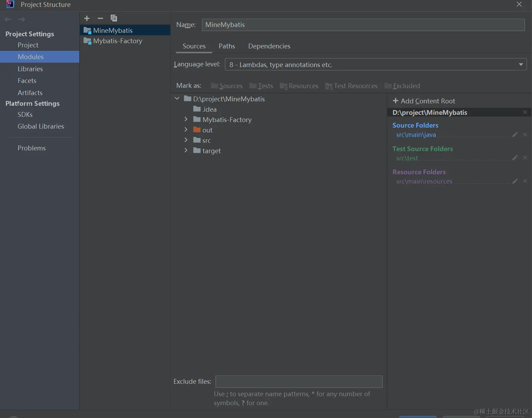This screenshot has height=418, width=532.
Task: Click the Add module plus icon
Action: (87, 18)
